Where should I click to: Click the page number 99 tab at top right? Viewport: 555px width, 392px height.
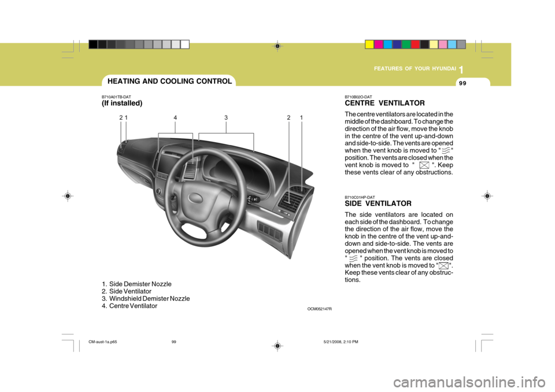tap(462, 83)
